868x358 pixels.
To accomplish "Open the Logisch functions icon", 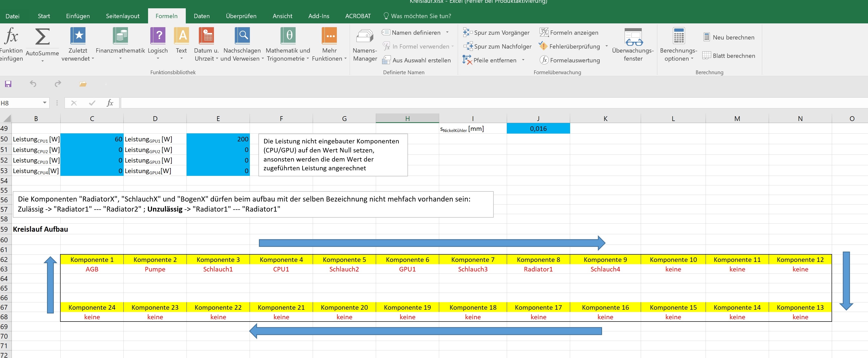I will click(158, 36).
